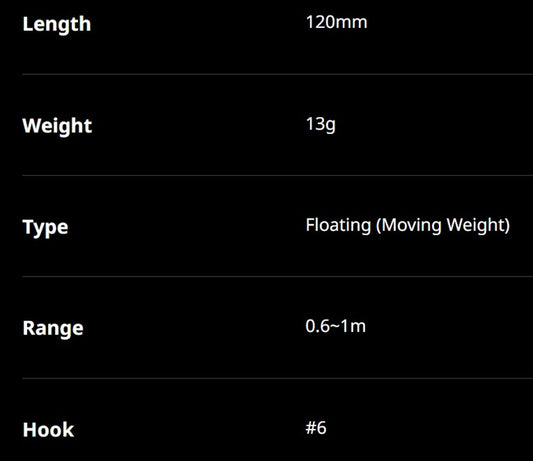This screenshot has height=461, width=533.
Task: Click the Weight label
Action: click(x=57, y=126)
